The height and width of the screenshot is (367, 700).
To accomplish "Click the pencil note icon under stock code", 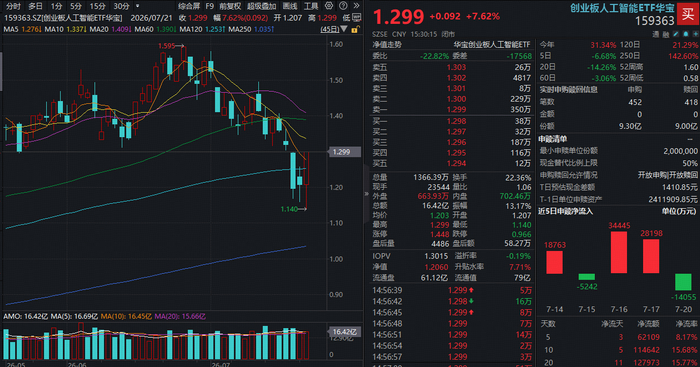I will (x=676, y=34).
